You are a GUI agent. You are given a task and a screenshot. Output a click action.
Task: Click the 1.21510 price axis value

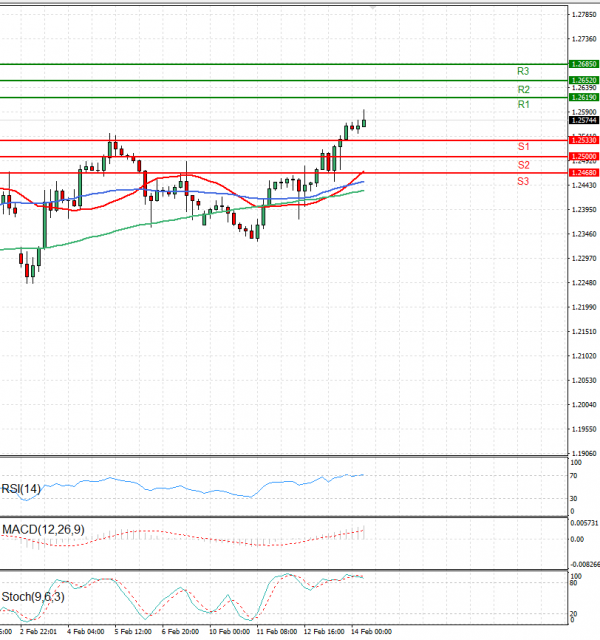(x=584, y=331)
